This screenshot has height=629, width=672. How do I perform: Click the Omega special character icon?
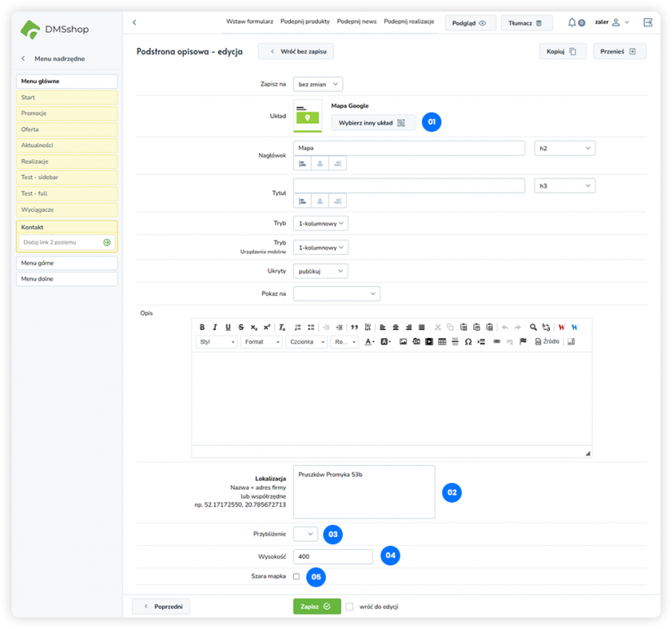pyautogui.click(x=468, y=342)
